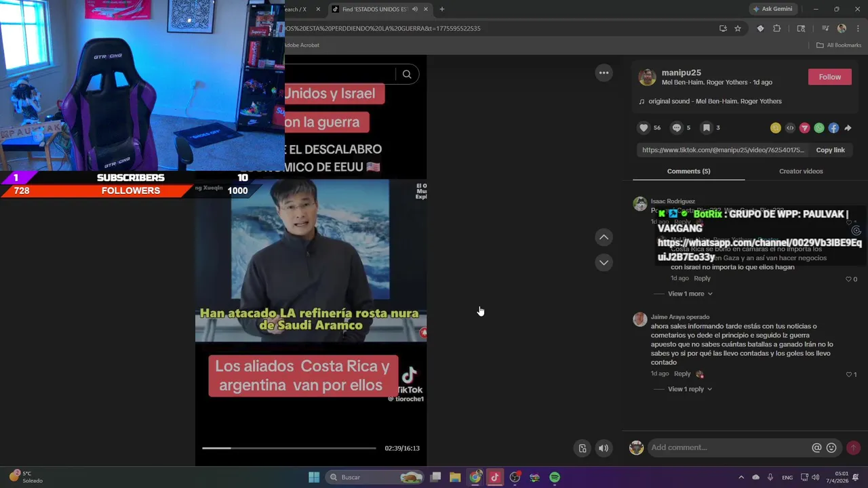Switch to Creator videos tab
Screen dimensions: 868x488
coord(801,171)
